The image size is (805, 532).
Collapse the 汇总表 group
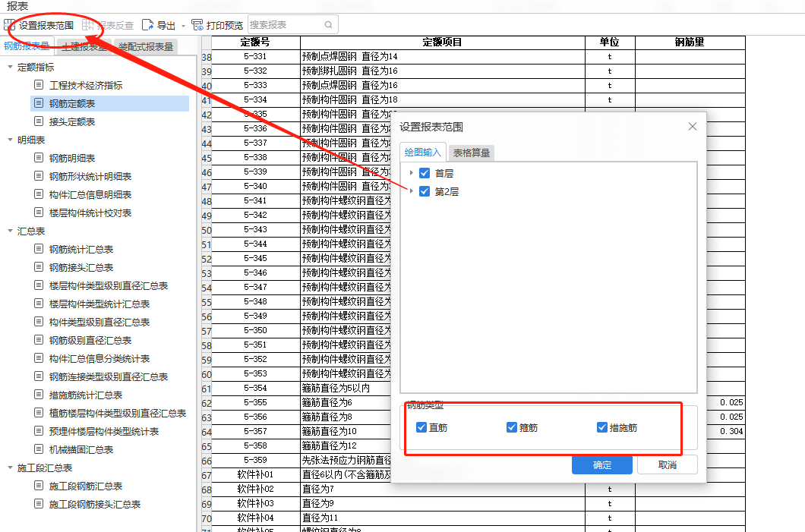click(x=10, y=231)
